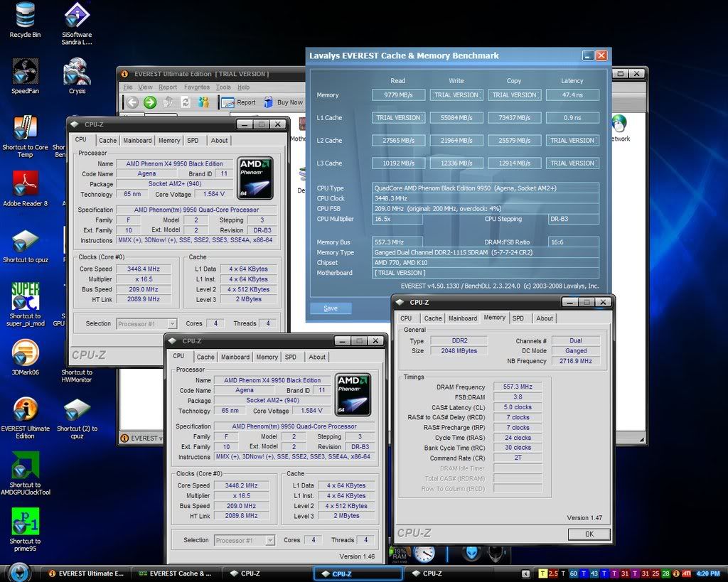The width and height of the screenshot is (728, 582).
Task: Click the L1 Cache Write value "55084 MB/s"
Action: [x=456, y=118]
